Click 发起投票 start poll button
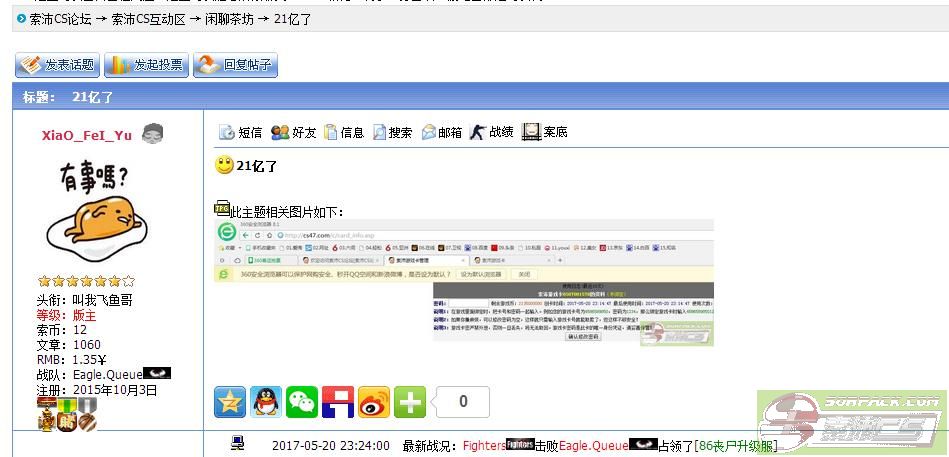 pyautogui.click(x=146, y=65)
